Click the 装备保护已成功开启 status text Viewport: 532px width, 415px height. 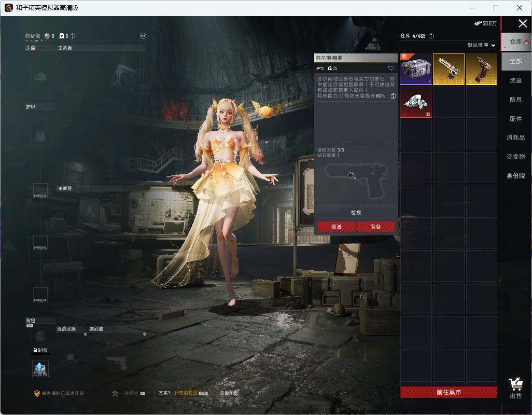click(x=62, y=393)
